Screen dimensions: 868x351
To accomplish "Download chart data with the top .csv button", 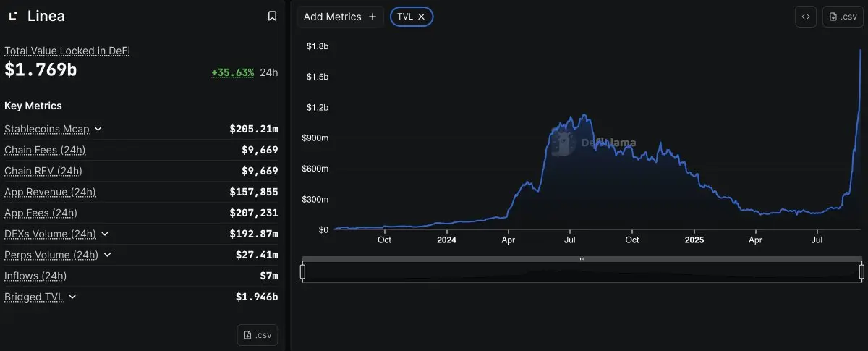I will pos(843,17).
